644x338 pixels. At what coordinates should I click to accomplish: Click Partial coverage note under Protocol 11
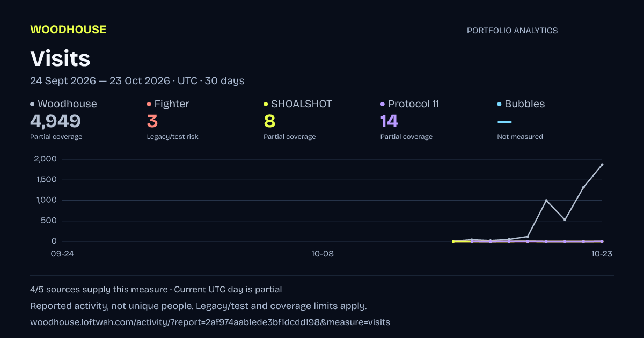point(406,137)
